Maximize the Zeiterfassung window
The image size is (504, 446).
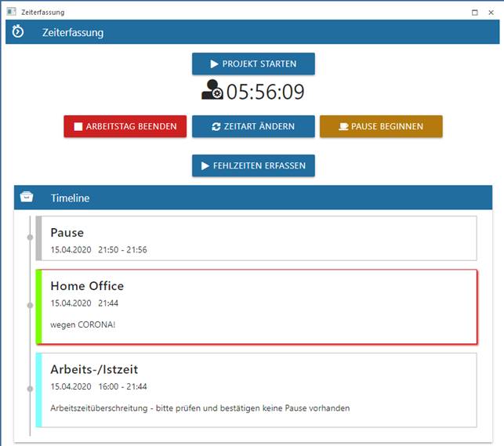coord(475,13)
